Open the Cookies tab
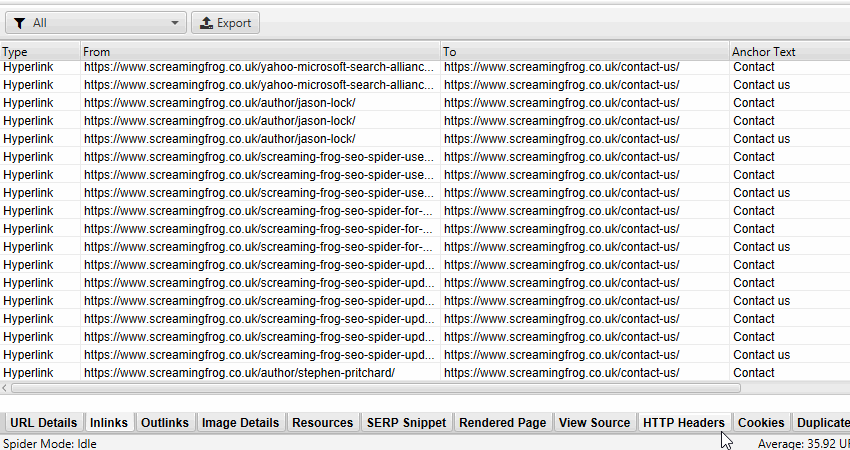Screen dimensions: 850x450 click(761, 423)
